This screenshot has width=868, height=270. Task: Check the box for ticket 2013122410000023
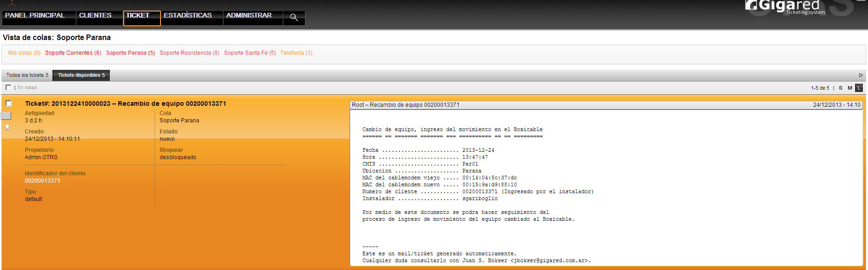coord(8,103)
